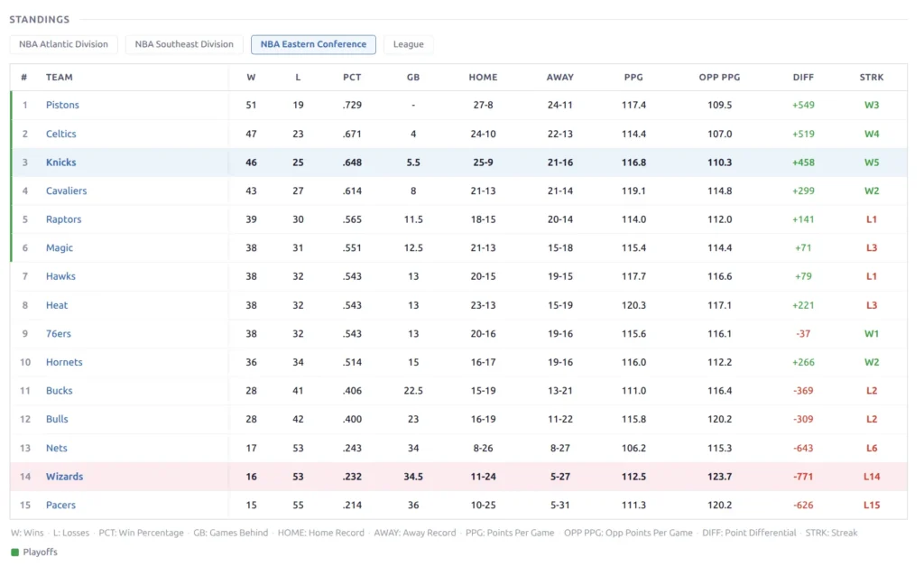Click the STRK column header
The width and height of the screenshot is (924, 576).
pyautogui.click(x=872, y=78)
